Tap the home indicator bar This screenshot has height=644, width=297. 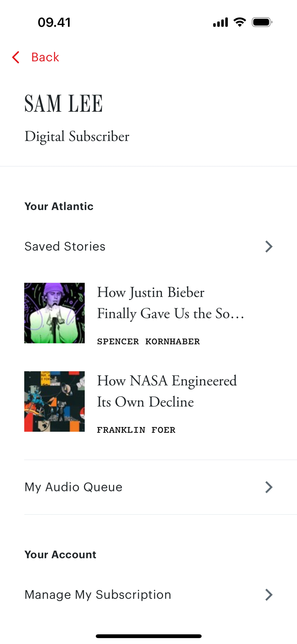(148, 636)
